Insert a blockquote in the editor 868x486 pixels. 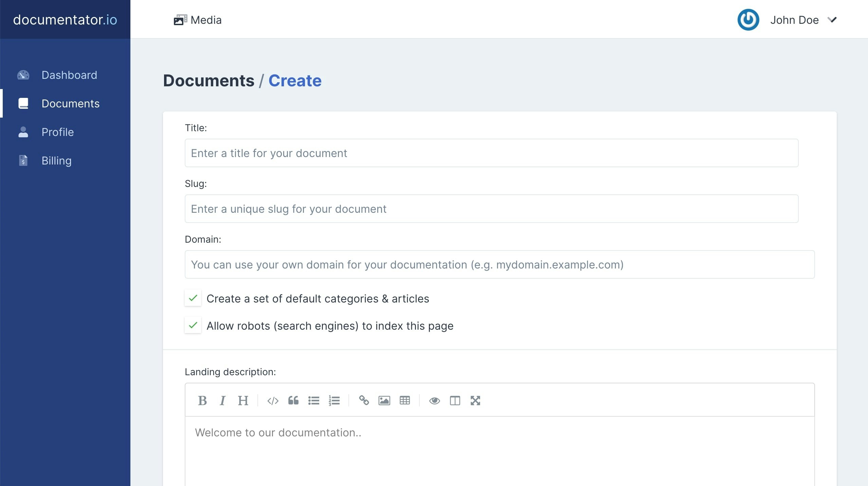point(293,400)
